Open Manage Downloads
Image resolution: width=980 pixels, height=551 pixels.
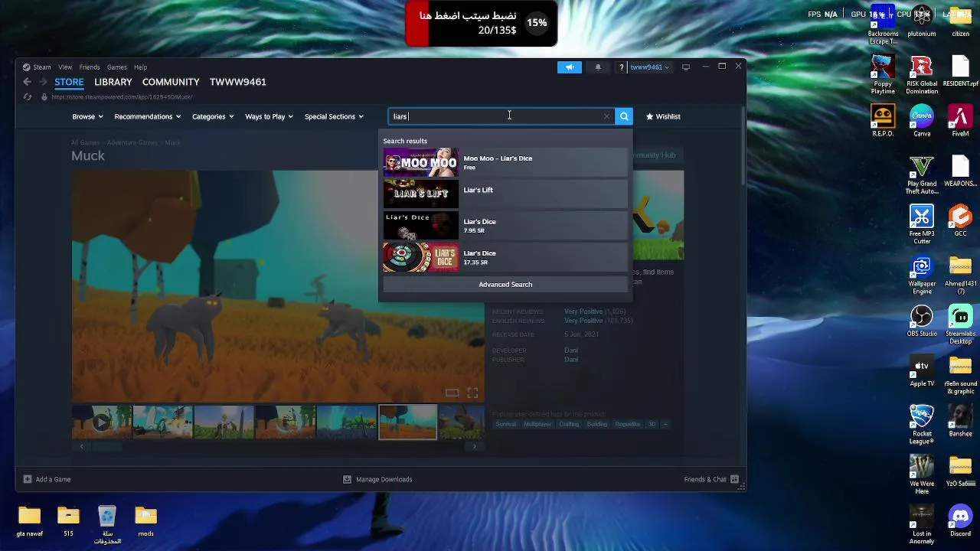[x=377, y=479]
